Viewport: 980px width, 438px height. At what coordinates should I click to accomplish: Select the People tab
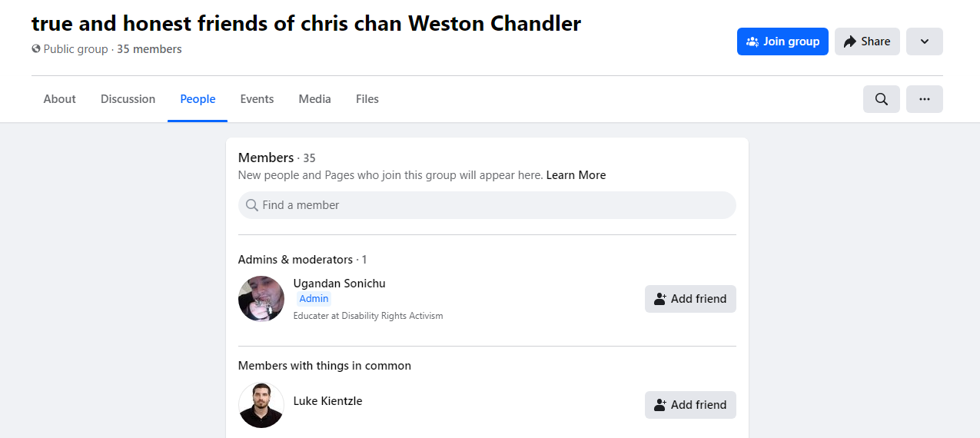[198, 99]
